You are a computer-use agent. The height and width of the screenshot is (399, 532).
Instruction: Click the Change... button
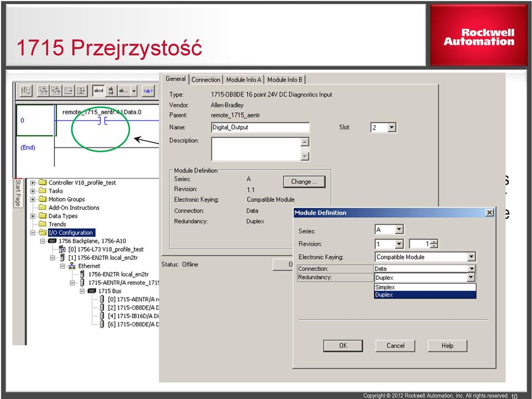point(304,182)
